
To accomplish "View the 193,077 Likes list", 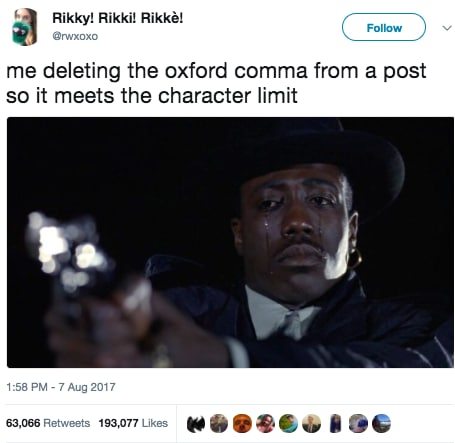I will [133, 423].
